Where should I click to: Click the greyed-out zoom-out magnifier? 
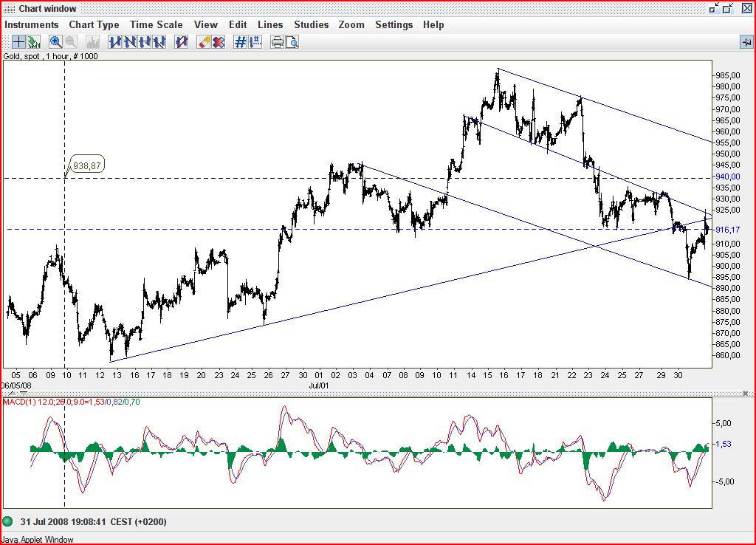point(70,42)
